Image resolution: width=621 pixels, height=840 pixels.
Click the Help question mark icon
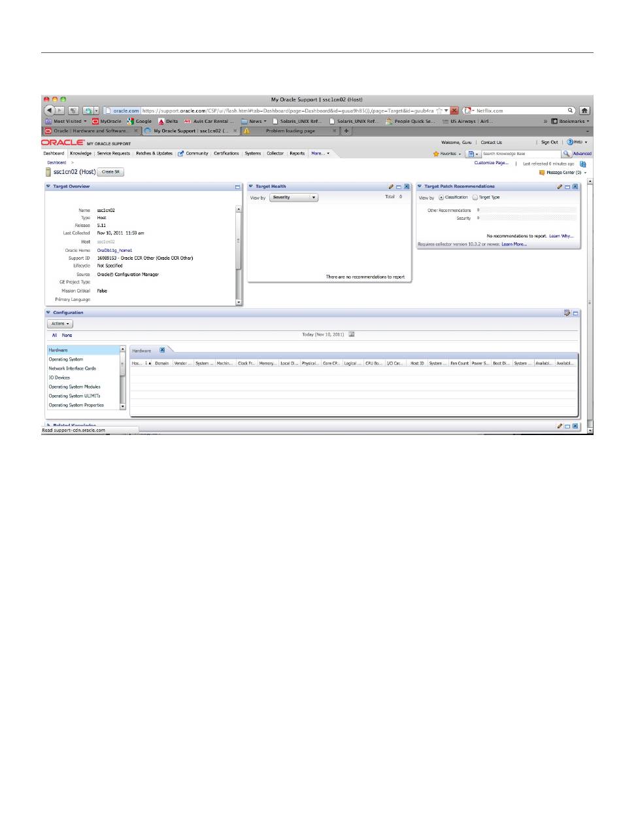click(569, 142)
